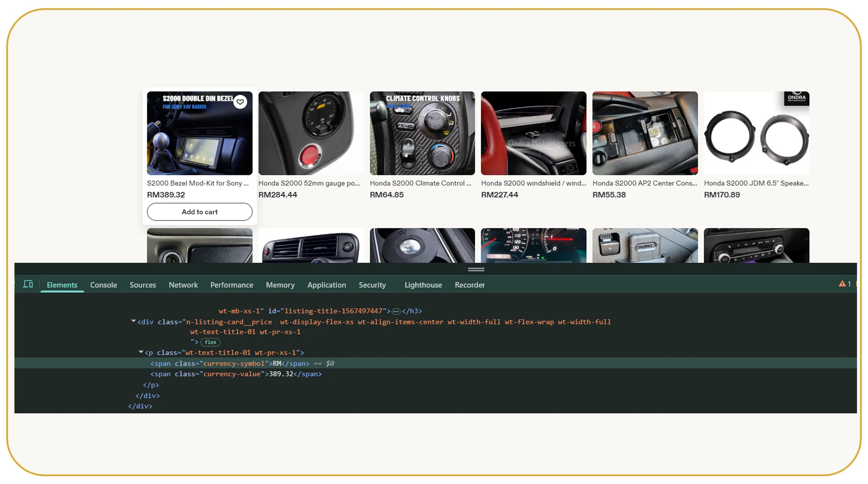
Task: Open Honda S2000 AP2 Center Console listing title
Action: [645, 183]
